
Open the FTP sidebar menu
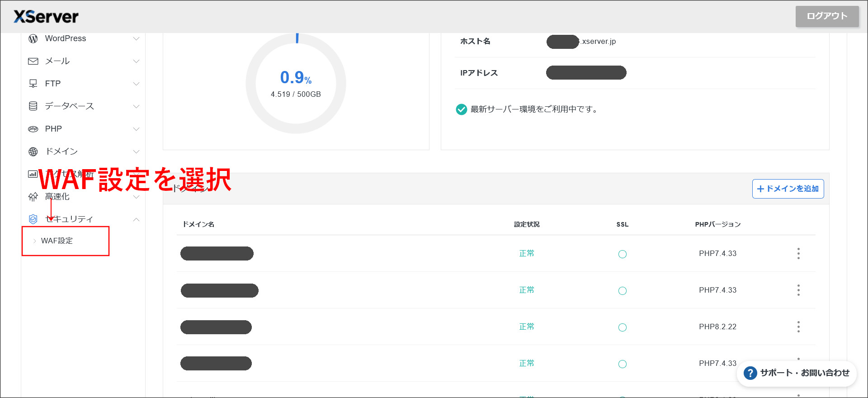pos(84,84)
